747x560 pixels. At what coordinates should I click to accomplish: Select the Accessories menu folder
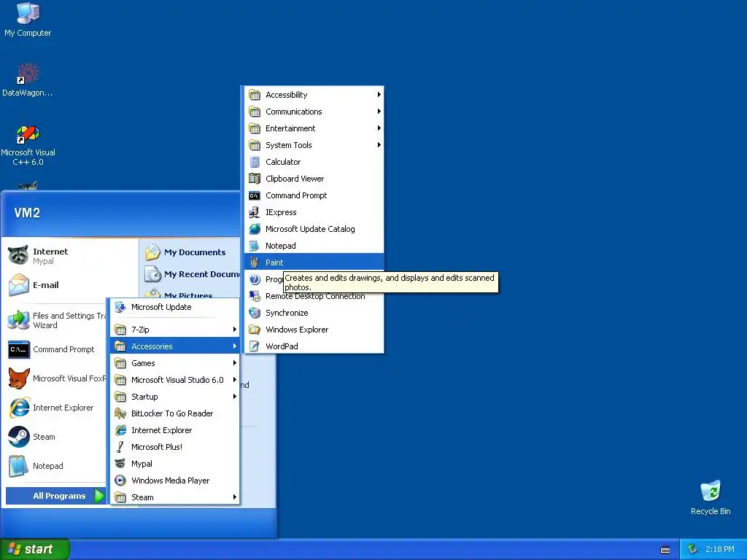[x=174, y=346]
